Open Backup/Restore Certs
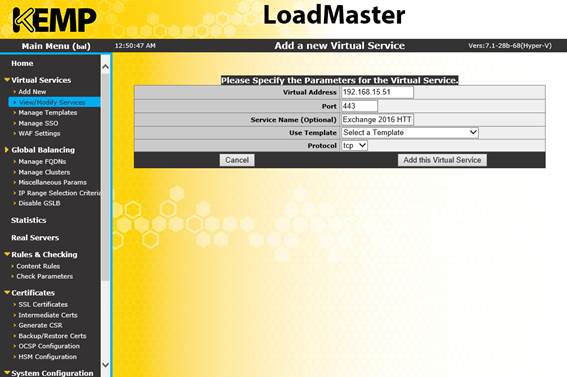Viewport: 567px width, 377px height. coord(52,336)
